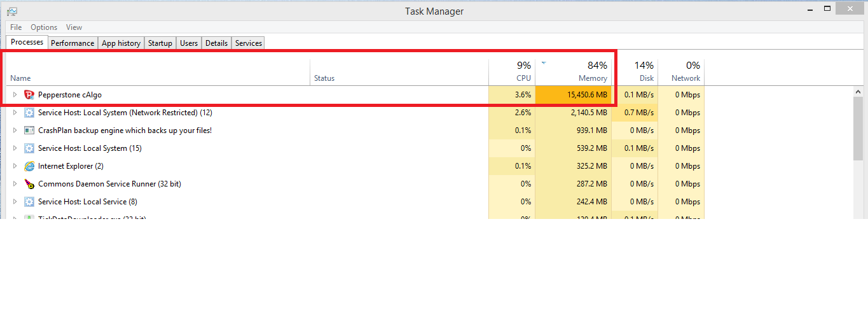The height and width of the screenshot is (317, 868).
Task: Open the Startup tab
Action: pos(160,43)
